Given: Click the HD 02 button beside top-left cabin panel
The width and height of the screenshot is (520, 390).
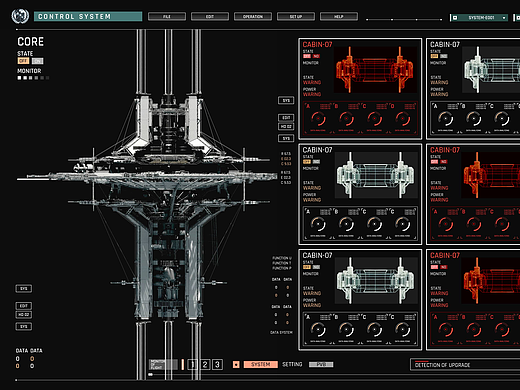Looking at the screenshot, I should point(286,126).
